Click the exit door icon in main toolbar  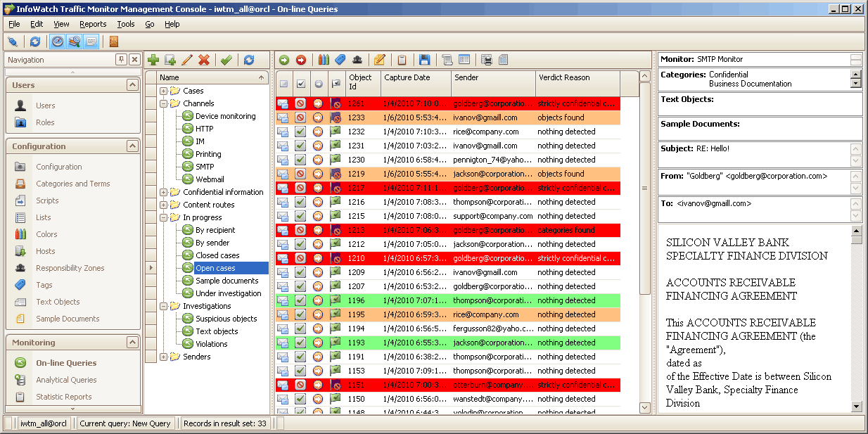point(114,42)
